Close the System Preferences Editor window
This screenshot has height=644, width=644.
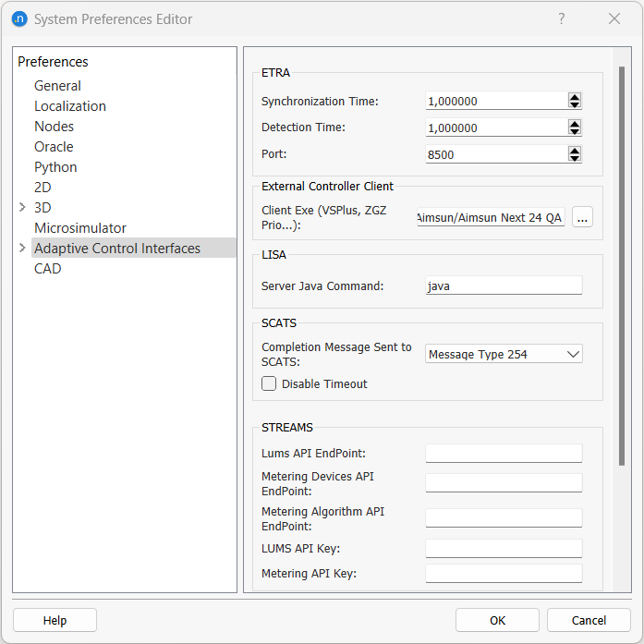coord(614,18)
